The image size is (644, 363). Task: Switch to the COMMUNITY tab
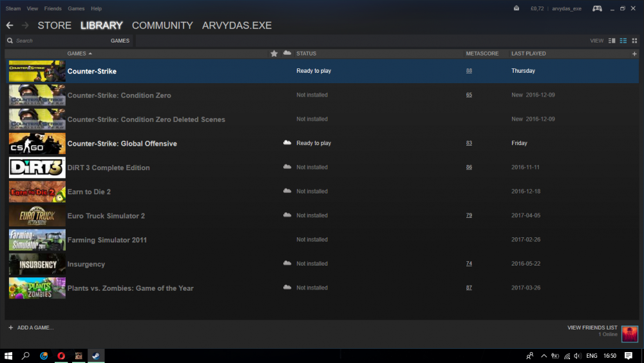[162, 26]
